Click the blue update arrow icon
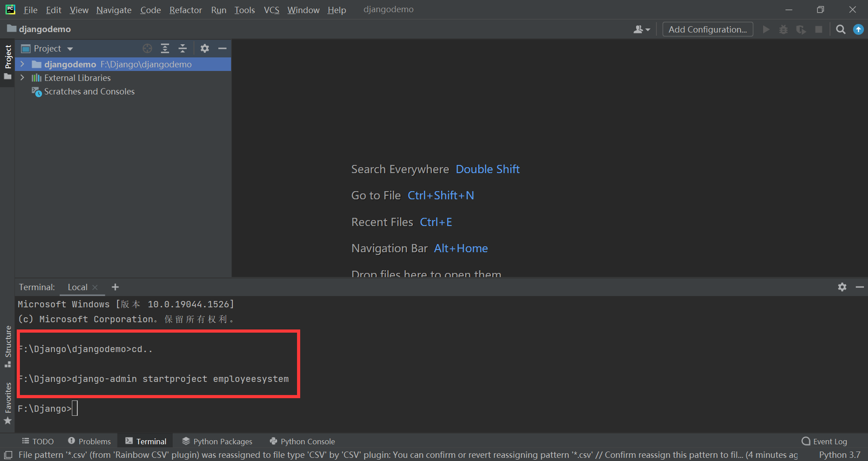868x461 pixels. coord(858,29)
